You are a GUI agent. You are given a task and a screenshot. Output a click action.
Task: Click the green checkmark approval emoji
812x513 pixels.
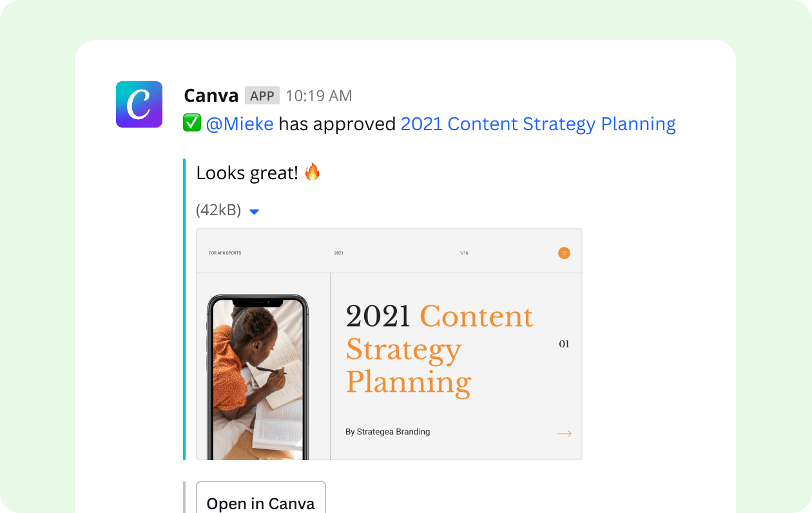point(191,122)
